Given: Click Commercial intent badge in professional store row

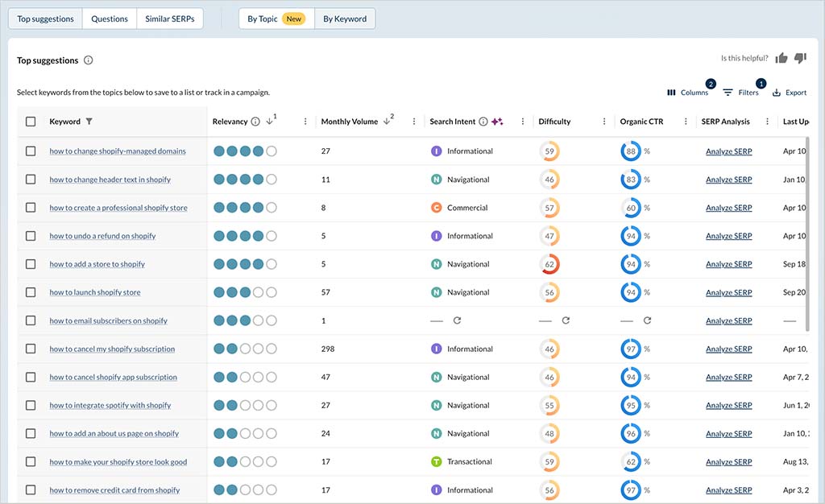Looking at the screenshot, I should pos(436,208).
